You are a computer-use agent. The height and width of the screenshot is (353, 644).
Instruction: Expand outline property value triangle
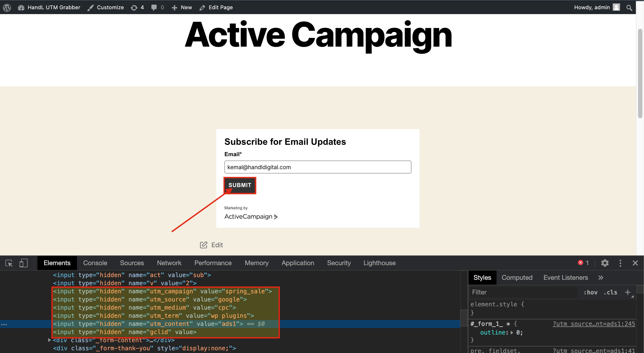[512, 333]
